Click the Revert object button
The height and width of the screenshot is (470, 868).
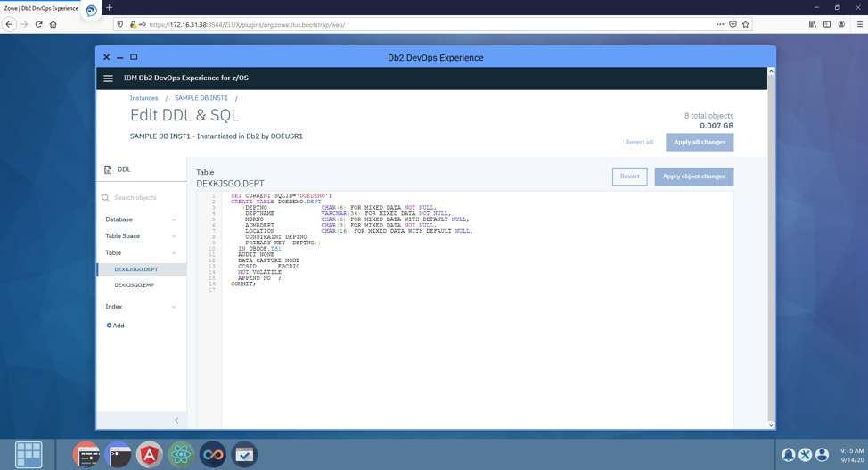[629, 177]
